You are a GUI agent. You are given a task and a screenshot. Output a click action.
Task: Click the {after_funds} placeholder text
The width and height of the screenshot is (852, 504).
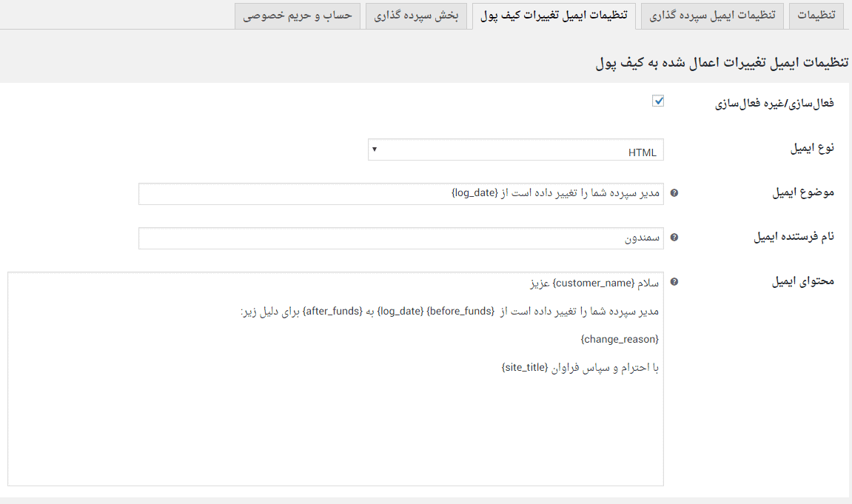(x=332, y=311)
